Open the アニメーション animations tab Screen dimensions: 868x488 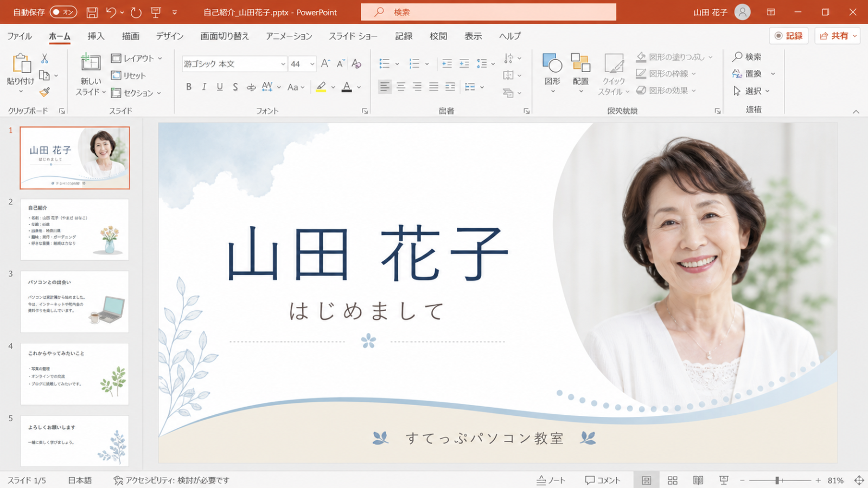[289, 36]
